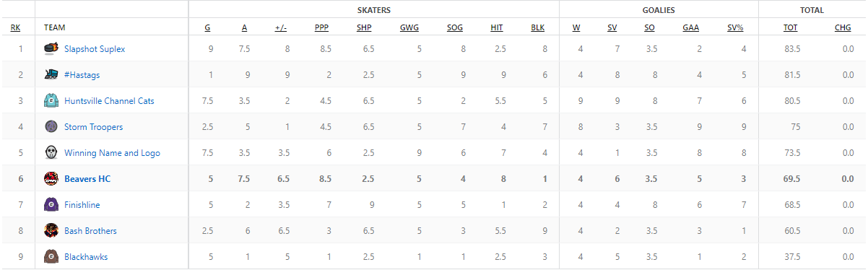The image size is (868, 270).
Task: Open the Slapshot Suplex team link
Action: [x=95, y=49]
